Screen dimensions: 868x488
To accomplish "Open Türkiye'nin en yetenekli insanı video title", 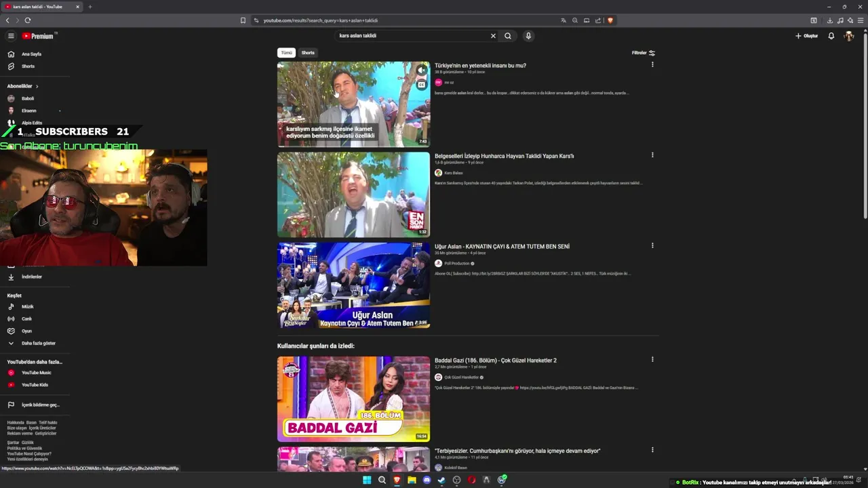I will pos(480,66).
